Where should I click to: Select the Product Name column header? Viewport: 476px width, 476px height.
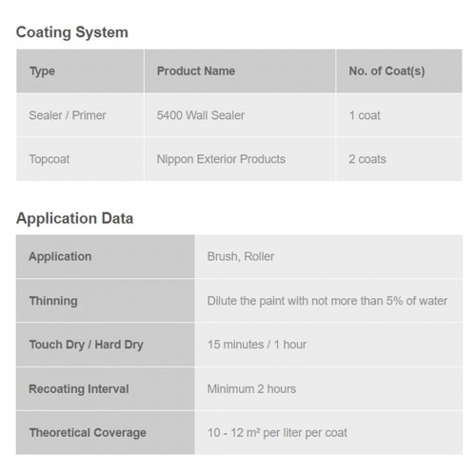coord(240,71)
